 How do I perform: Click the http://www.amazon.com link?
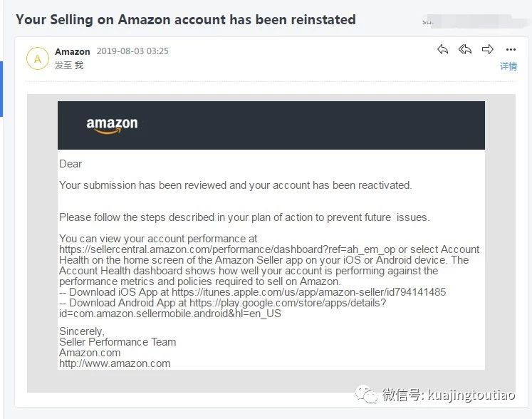tap(115, 363)
